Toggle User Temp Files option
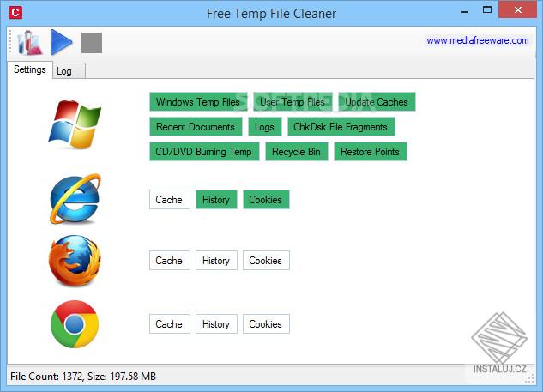 (293, 102)
